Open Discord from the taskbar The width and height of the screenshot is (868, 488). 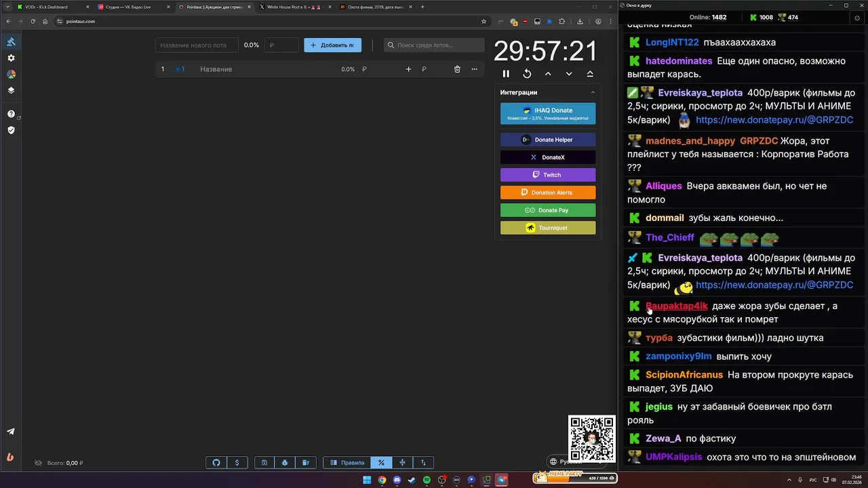tap(397, 480)
